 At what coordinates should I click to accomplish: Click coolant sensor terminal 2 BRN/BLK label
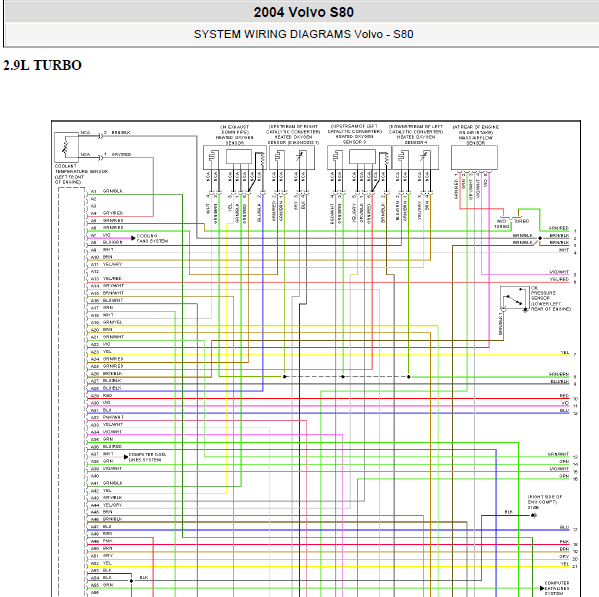click(121, 133)
